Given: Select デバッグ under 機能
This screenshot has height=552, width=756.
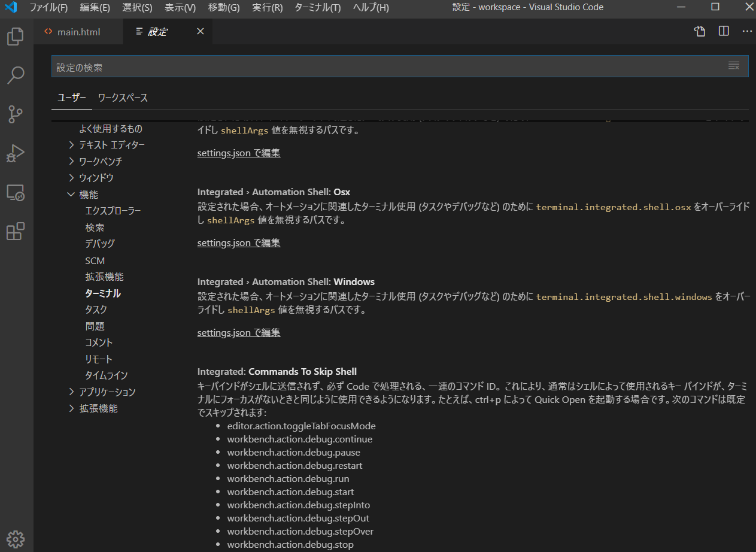Looking at the screenshot, I should tap(100, 244).
